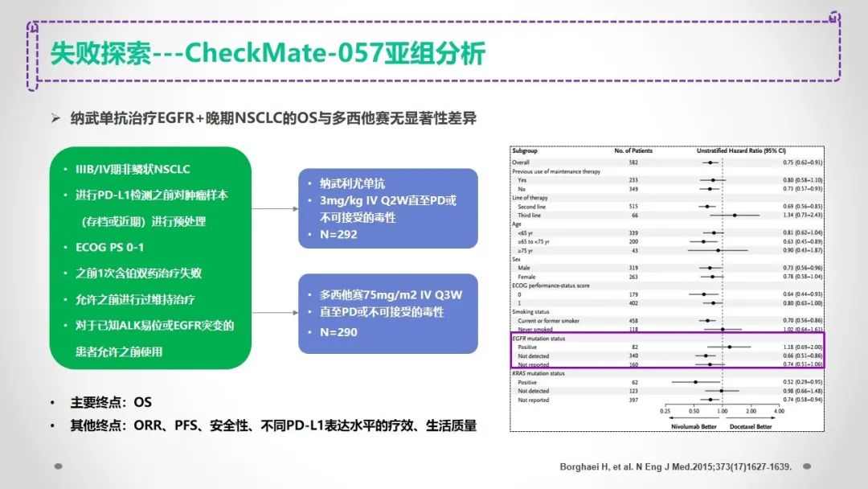
Task: Click the "<65 yr" age row
Action: 526,233
